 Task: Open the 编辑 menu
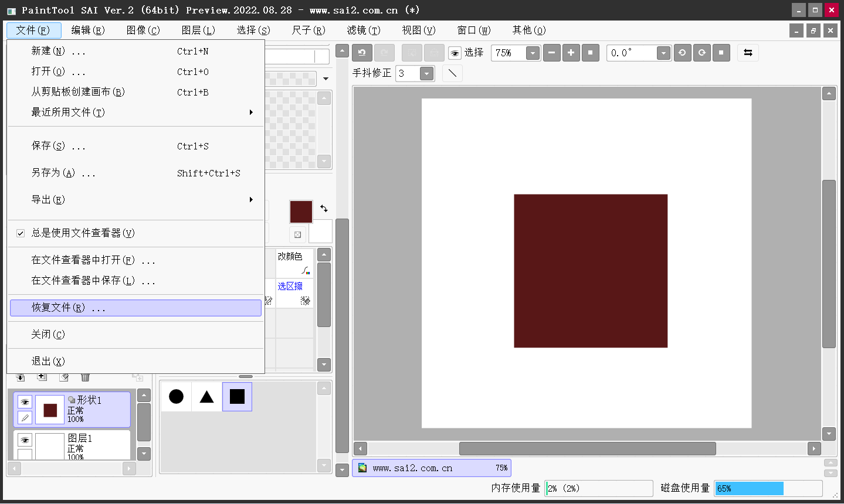click(88, 30)
